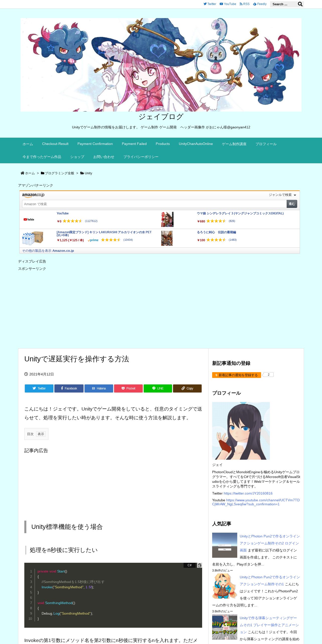
Task: Click the るろうに剣心 cover thumbnail
Action: pos(167,238)
